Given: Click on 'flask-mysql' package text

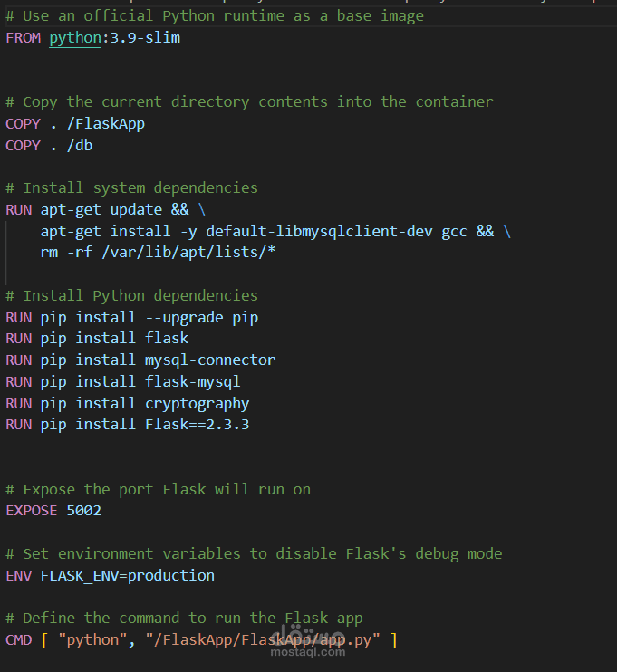Looking at the screenshot, I should tap(192, 381).
